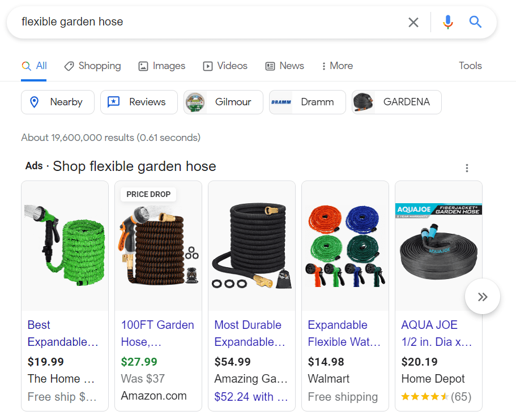Click the blue magnifying glass search icon

coord(475,22)
